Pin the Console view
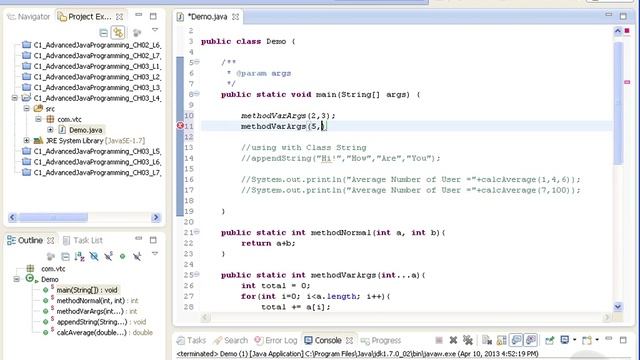 pos(549,340)
